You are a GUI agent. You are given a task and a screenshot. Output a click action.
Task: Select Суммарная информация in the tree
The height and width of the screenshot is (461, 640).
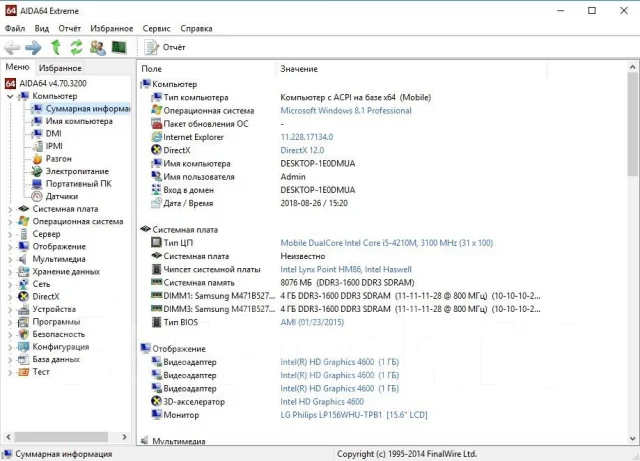click(87, 109)
